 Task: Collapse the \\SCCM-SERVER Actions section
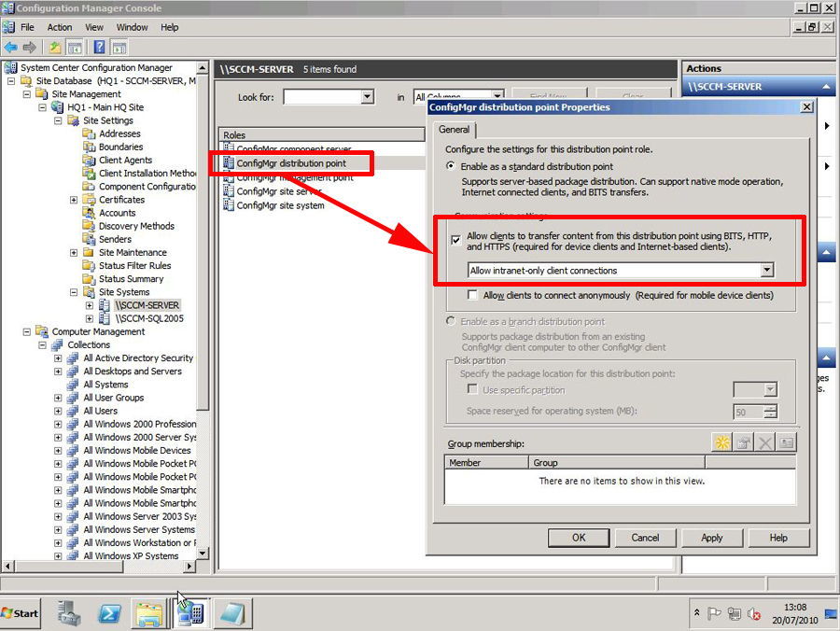826,86
